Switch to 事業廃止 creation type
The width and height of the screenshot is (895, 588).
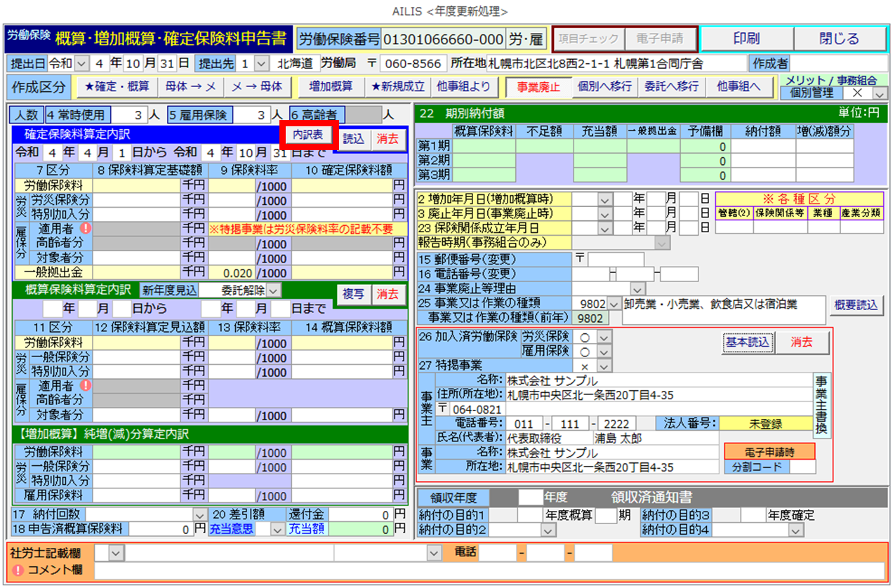[x=538, y=87]
